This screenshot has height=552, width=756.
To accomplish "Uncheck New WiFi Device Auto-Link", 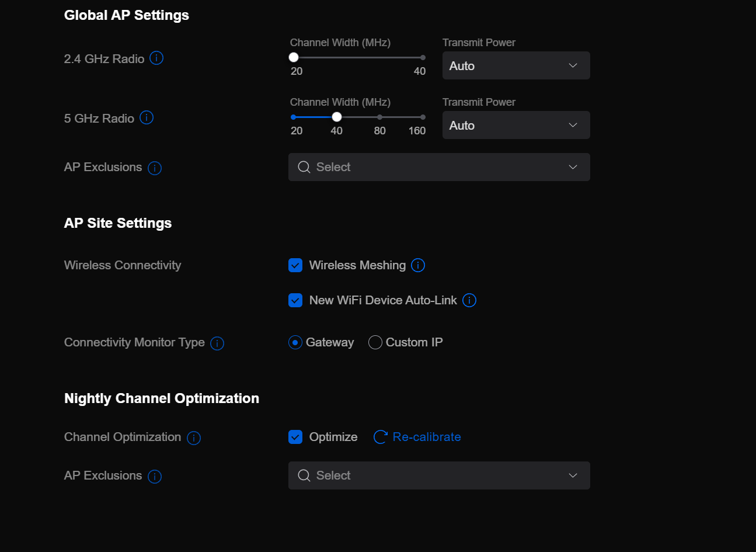I will (x=295, y=300).
